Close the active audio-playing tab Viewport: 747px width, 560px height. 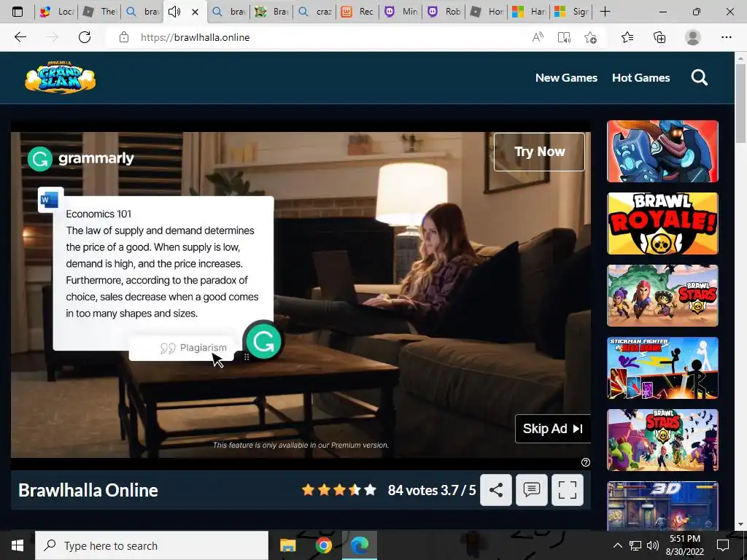(195, 12)
